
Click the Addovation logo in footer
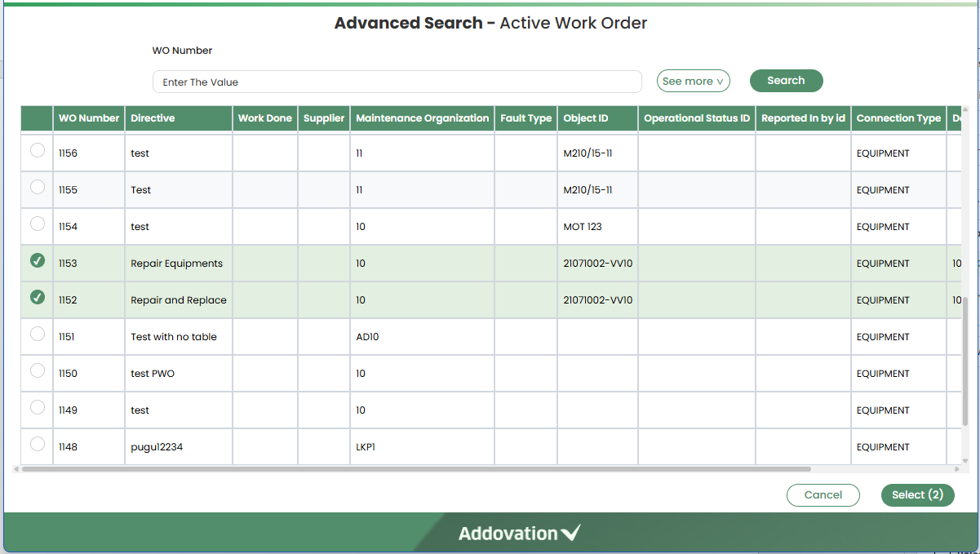click(519, 534)
